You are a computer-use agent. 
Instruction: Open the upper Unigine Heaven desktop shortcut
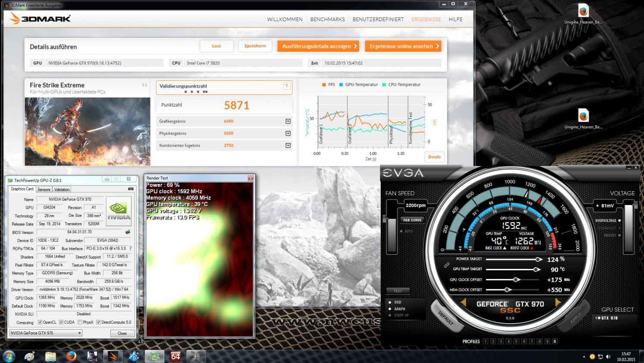[583, 15]
